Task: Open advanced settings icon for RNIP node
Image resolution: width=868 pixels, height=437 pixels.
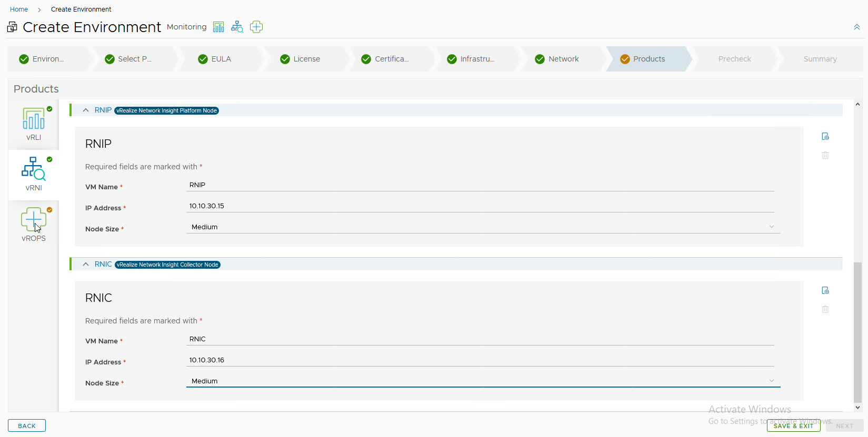Action: pyautogui.click(x=825, y=137)
